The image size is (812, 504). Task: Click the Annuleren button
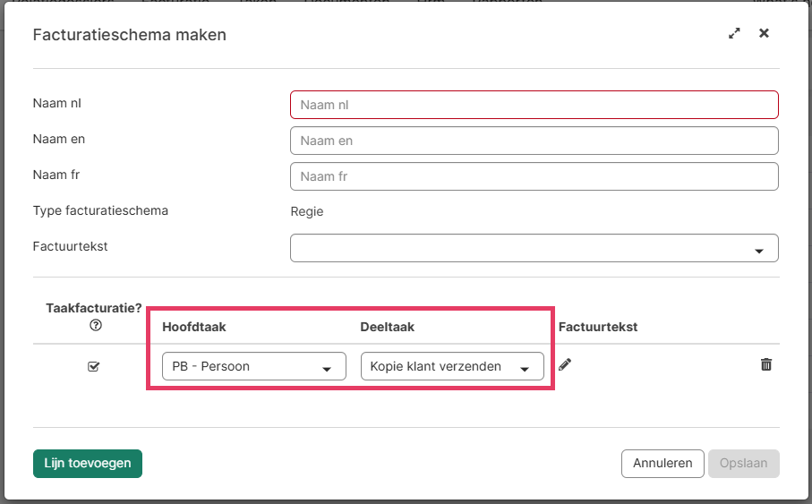[x=662, y=464]
